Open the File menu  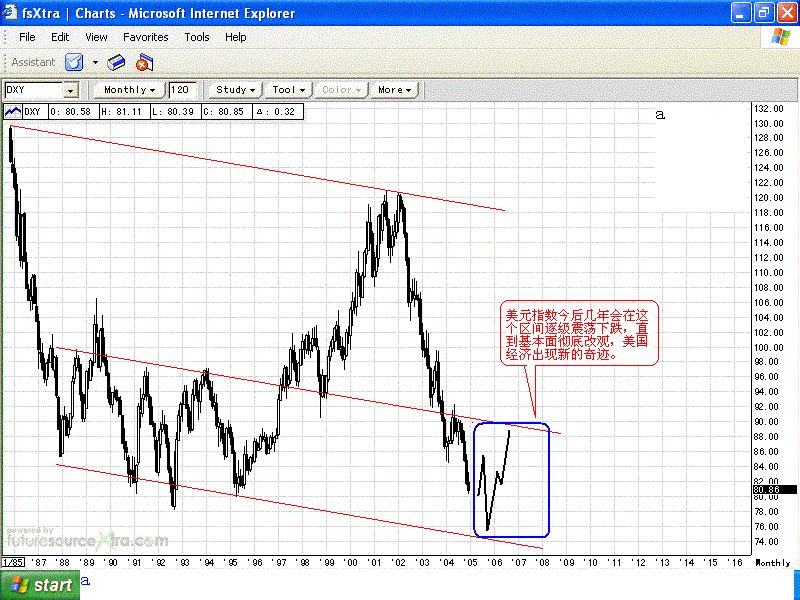[27, 37]
